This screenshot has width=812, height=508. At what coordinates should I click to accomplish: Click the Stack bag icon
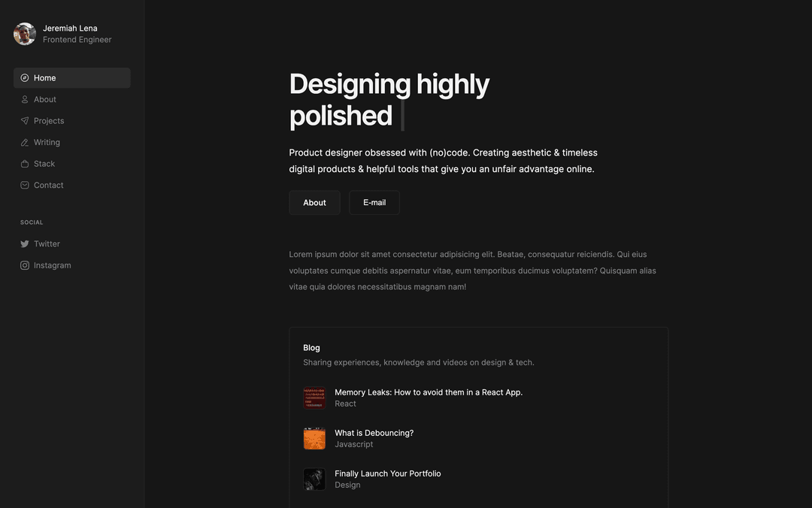(25, 164)
